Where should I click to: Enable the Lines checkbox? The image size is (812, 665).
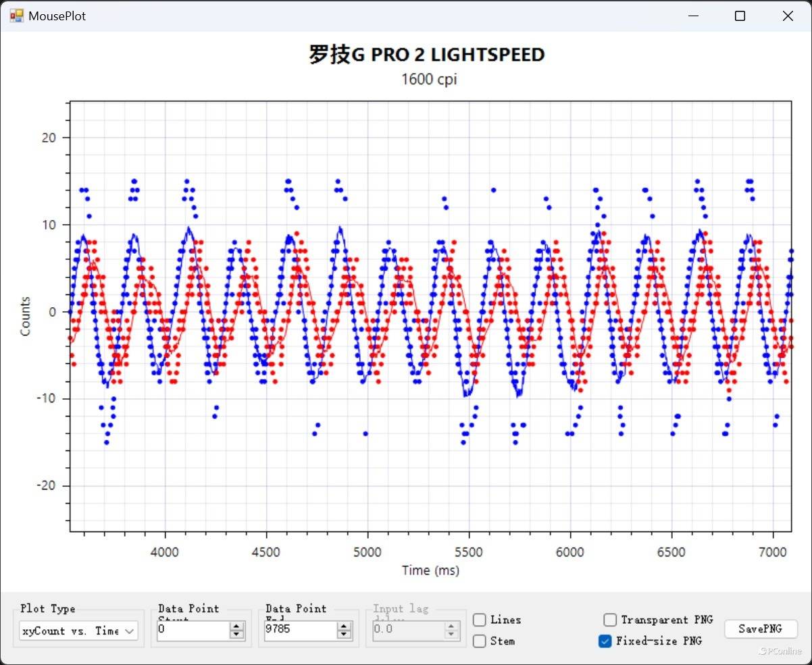pyautogui.click(x=480, y=620)
